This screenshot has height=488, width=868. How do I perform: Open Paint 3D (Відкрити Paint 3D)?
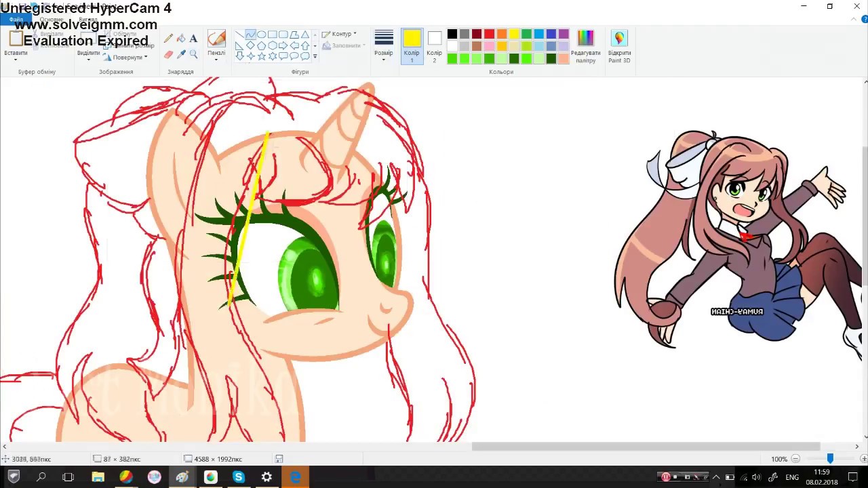coord(619,46)
